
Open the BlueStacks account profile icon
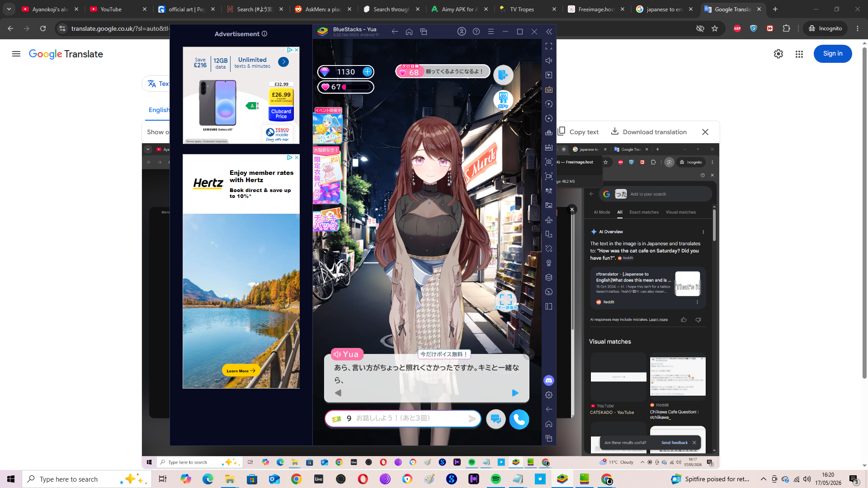coord(462,32)
